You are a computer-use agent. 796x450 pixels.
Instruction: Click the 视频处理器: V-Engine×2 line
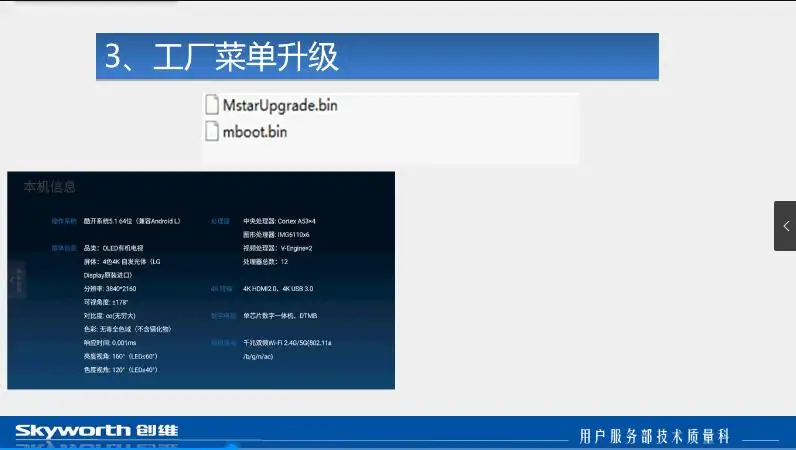pos(278,248)
